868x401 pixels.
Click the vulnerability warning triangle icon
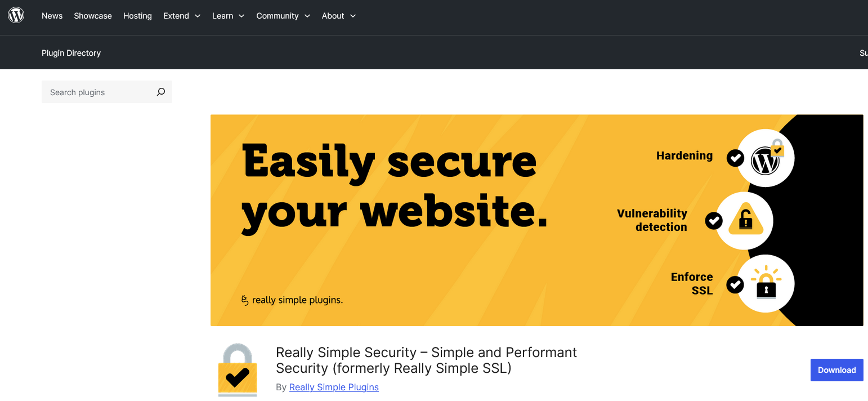[745, 221]
